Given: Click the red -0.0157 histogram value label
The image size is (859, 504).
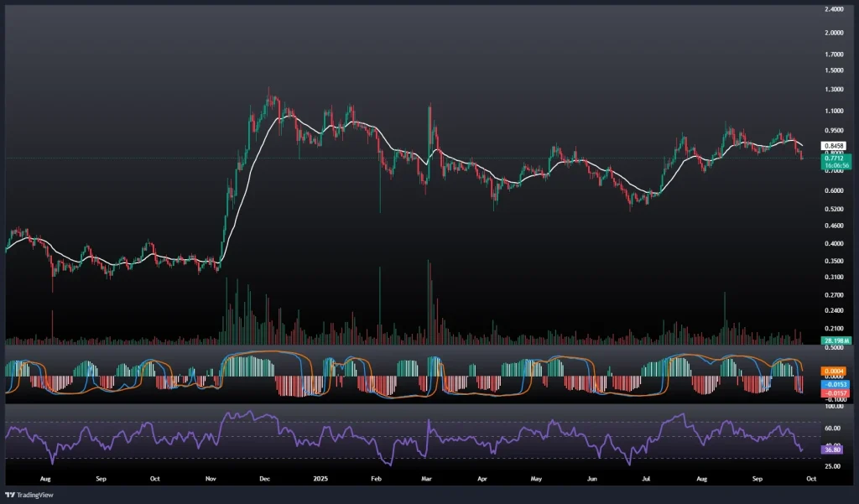Looking at the screenshot, I should coord(835,392).
